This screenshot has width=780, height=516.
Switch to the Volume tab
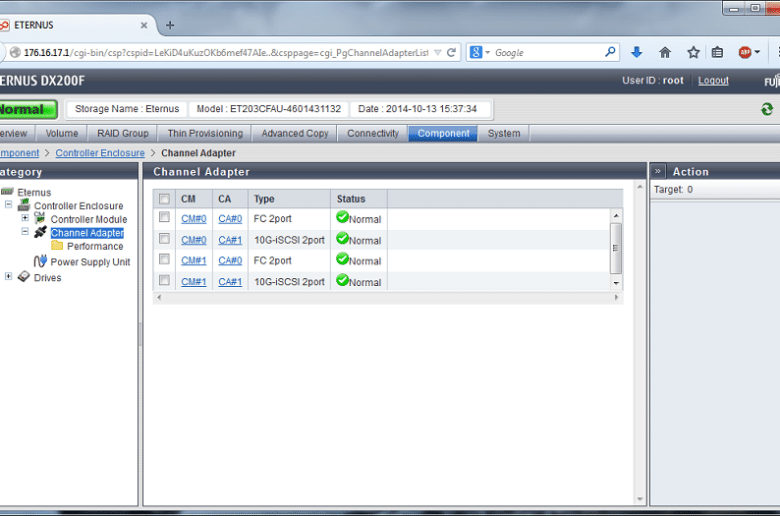click(62, 133)
